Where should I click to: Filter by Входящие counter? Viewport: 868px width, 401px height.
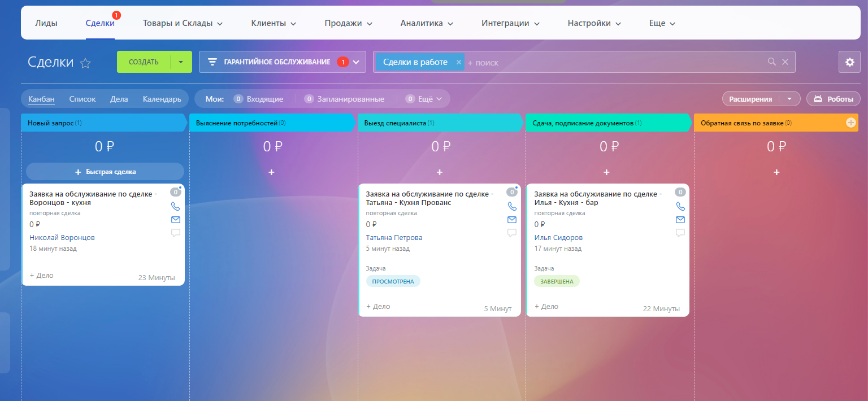(258, 99)
